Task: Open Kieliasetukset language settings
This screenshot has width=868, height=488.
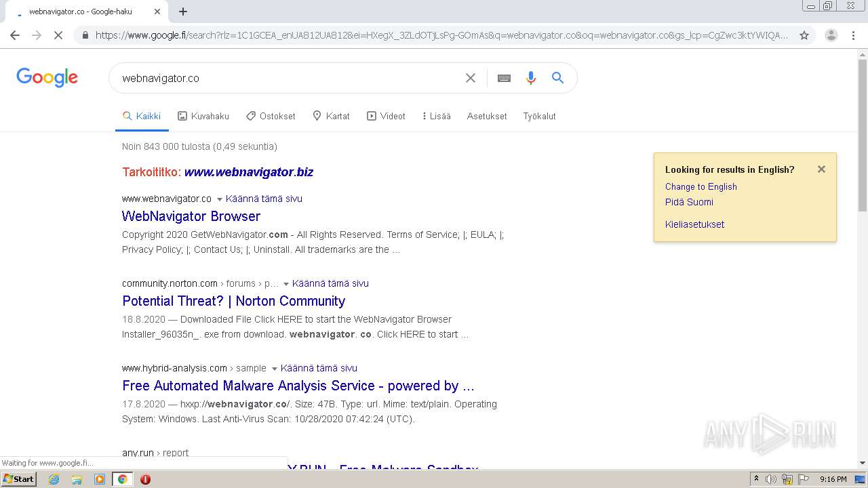Action: click(x=694, y=224)
